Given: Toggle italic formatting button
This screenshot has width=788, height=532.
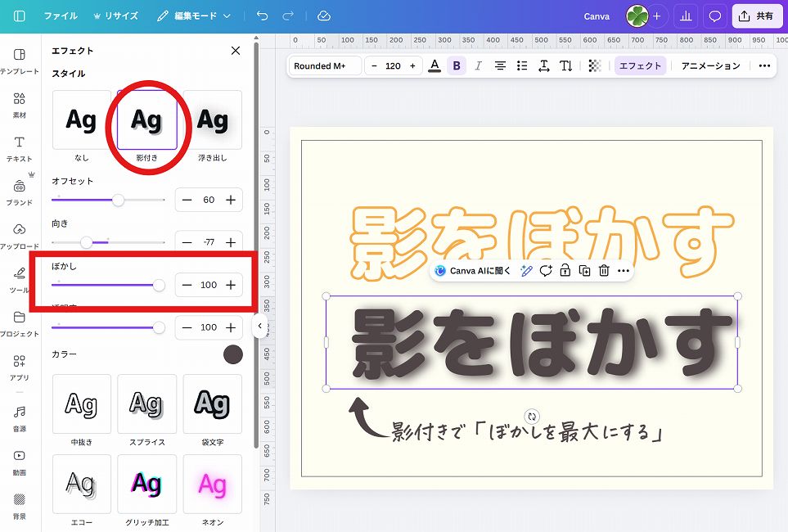Looking at the screenshot, I should (479, 65).
